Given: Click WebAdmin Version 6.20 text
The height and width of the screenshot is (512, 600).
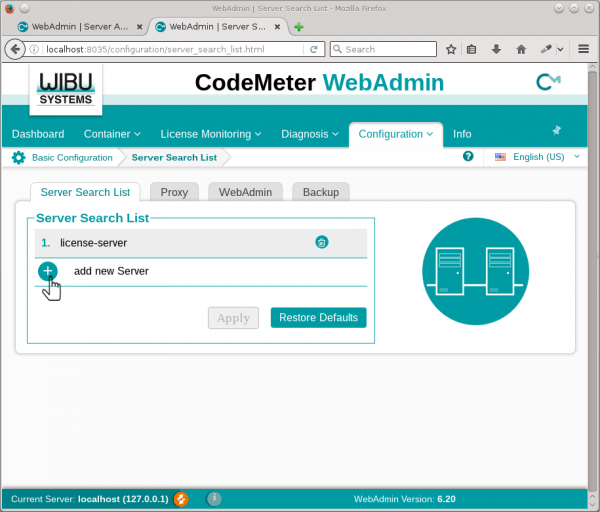Looking at the screenshot, I should (x=404, y=499).
